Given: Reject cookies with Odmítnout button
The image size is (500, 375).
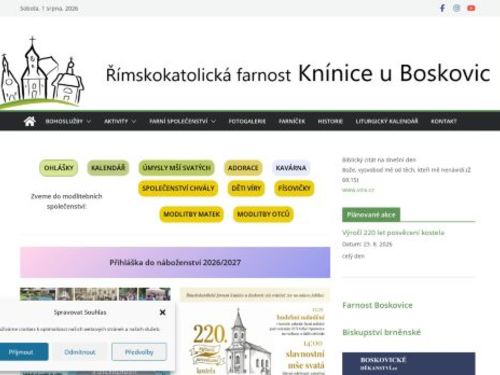Looking at the screenshot, I should click(x=80, y=352).
